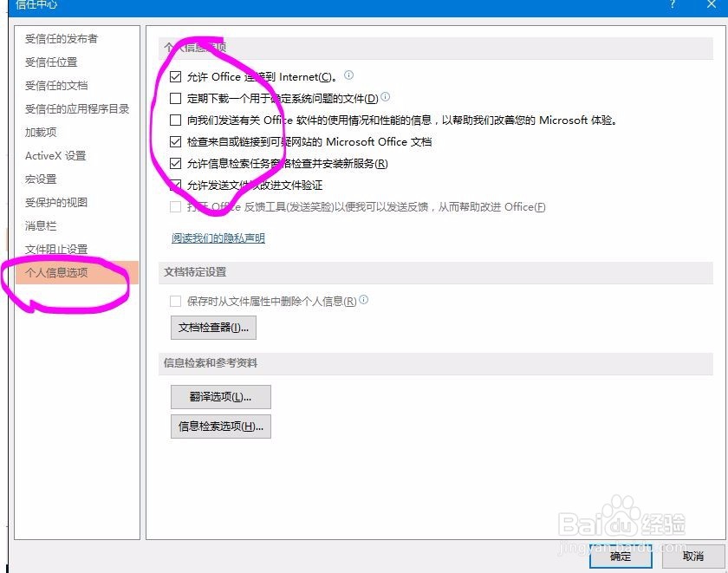Click 保存时从文件属性中删除个人信息 checkbox
This screenshot has height=573, width=728.
click(x=175, y=302)
